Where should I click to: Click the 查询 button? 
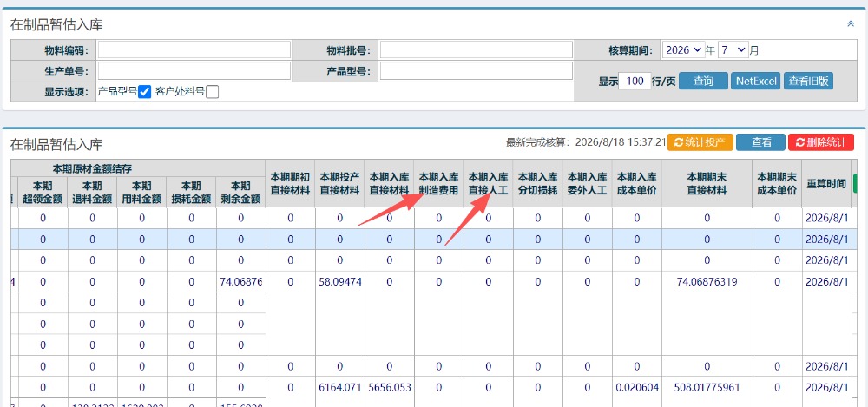(703, 82)
